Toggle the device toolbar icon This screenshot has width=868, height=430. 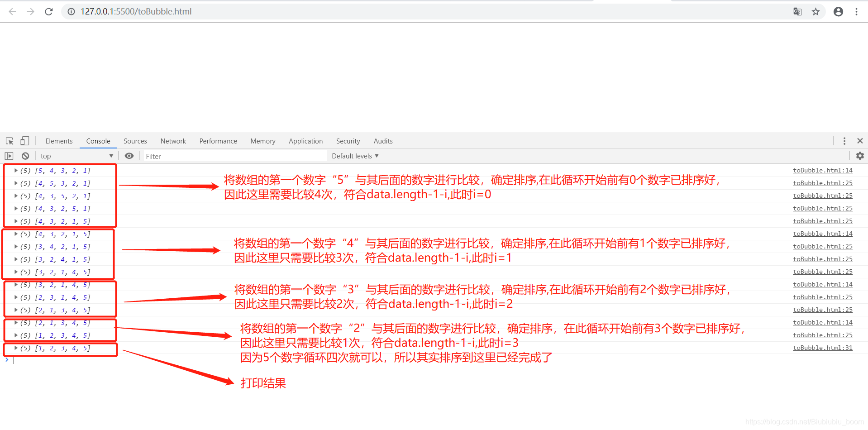25,141
